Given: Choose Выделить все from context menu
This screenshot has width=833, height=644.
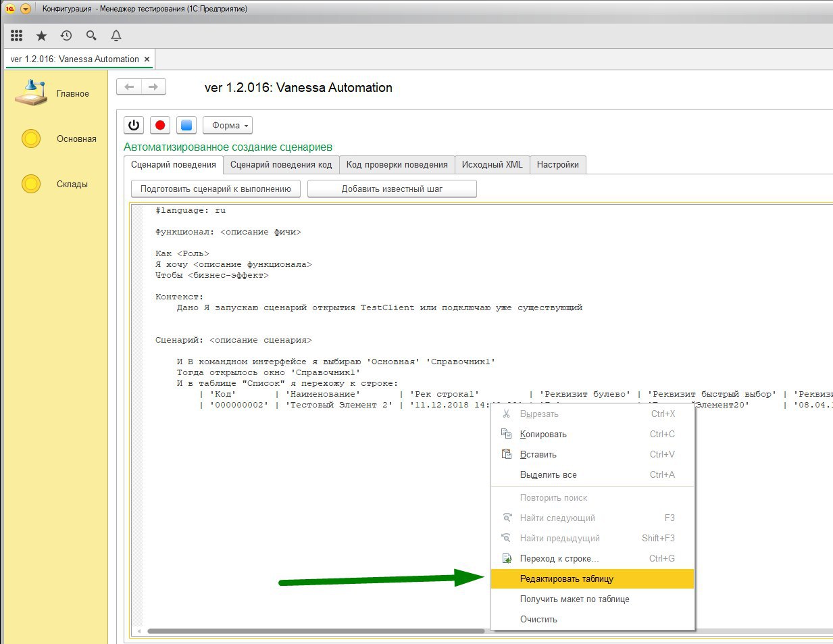Looking at the screenshot, I should [x=592, y=475].
